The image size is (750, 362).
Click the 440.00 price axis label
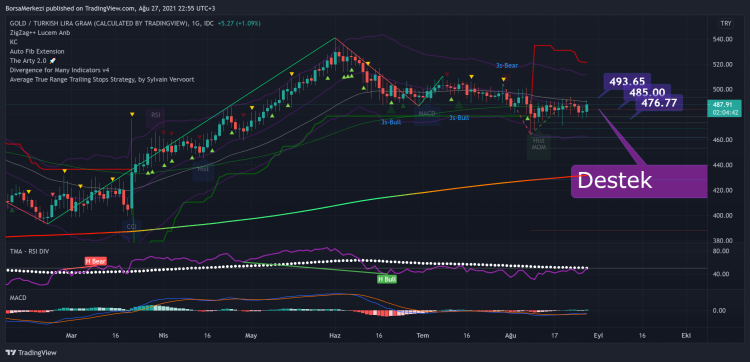point(723,165)
